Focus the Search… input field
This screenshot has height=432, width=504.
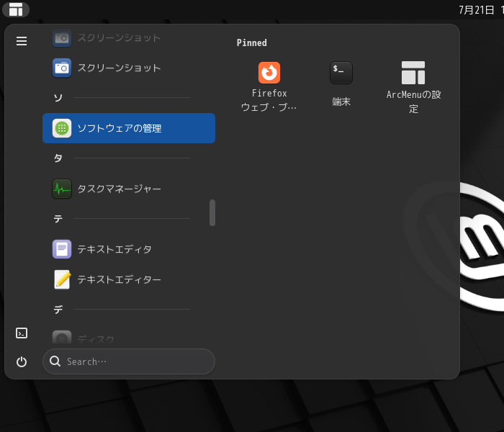[x=129, y=361]
